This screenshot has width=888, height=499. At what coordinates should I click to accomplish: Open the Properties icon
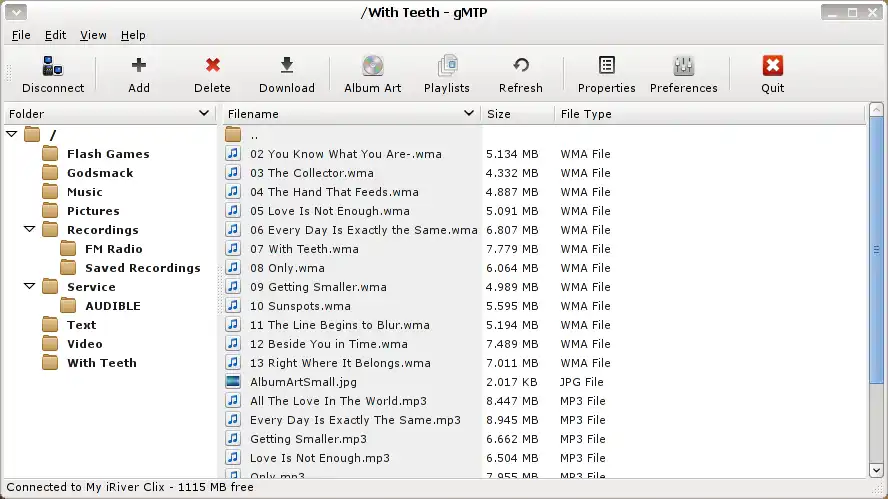607,66
